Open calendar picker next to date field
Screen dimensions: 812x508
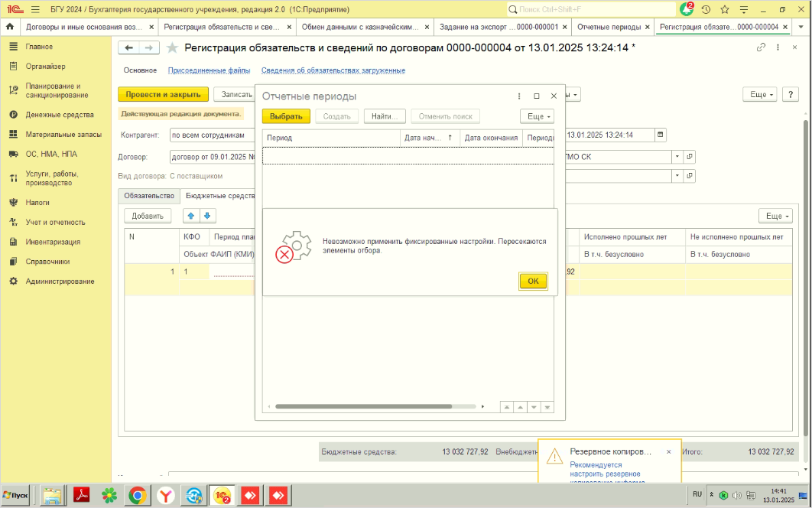[661, 135]
